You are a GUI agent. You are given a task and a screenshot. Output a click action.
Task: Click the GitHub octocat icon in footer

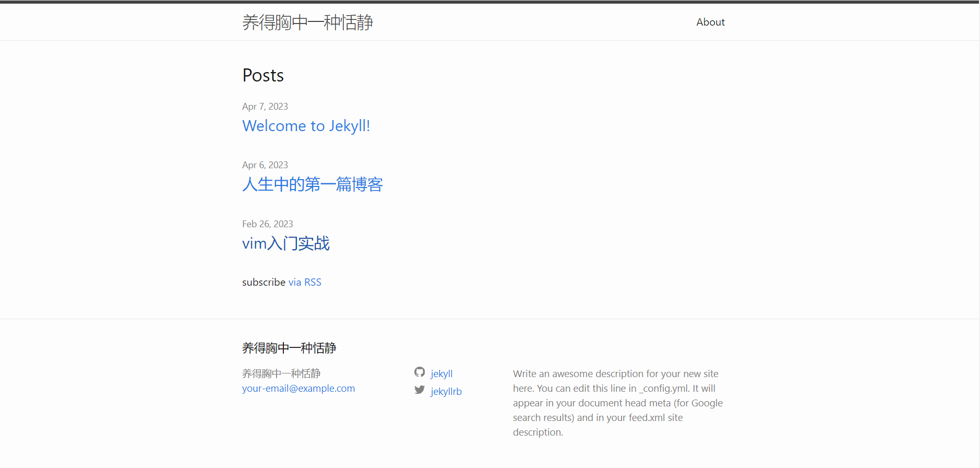coord(420,372)
